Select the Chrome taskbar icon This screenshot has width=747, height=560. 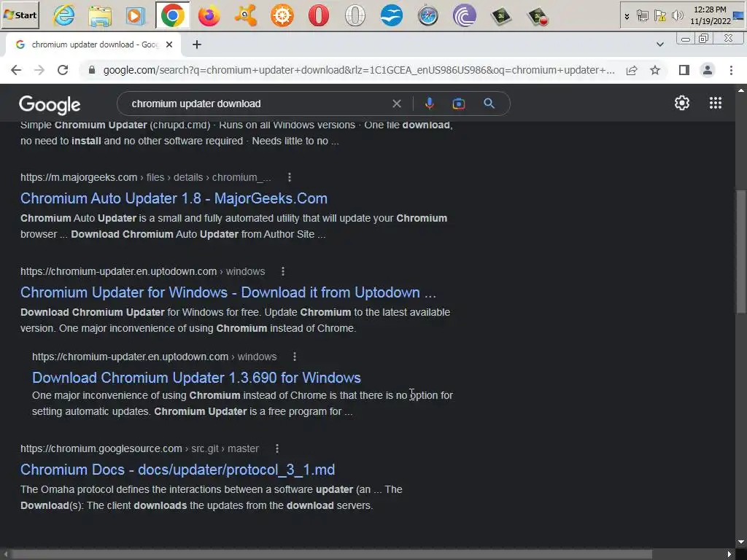172,15
